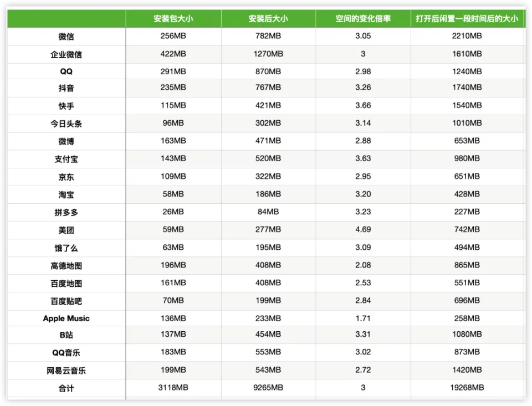
Task: Click the 26MB cell for 拼多多
Action: pyautogui.click(x=173, y=212)
